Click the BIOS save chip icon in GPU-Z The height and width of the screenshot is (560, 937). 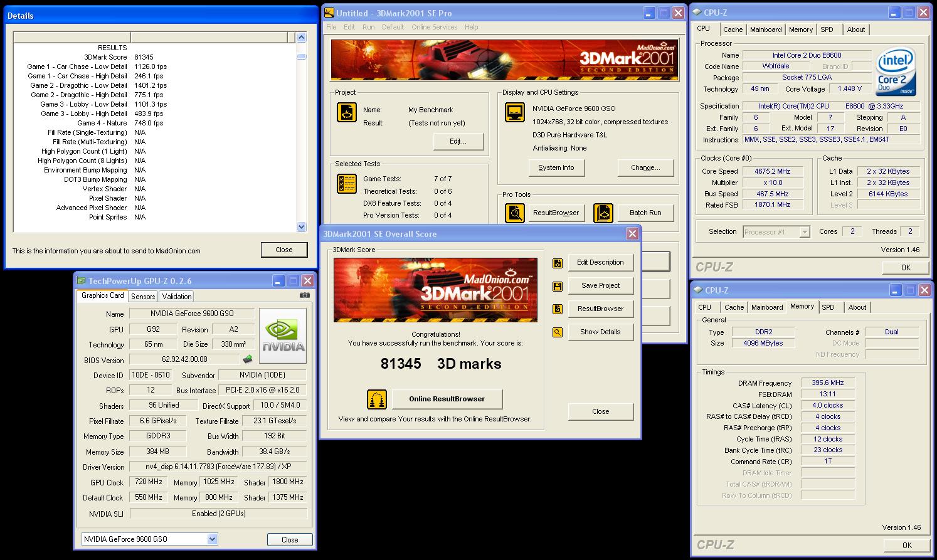[x=248, y=359]
